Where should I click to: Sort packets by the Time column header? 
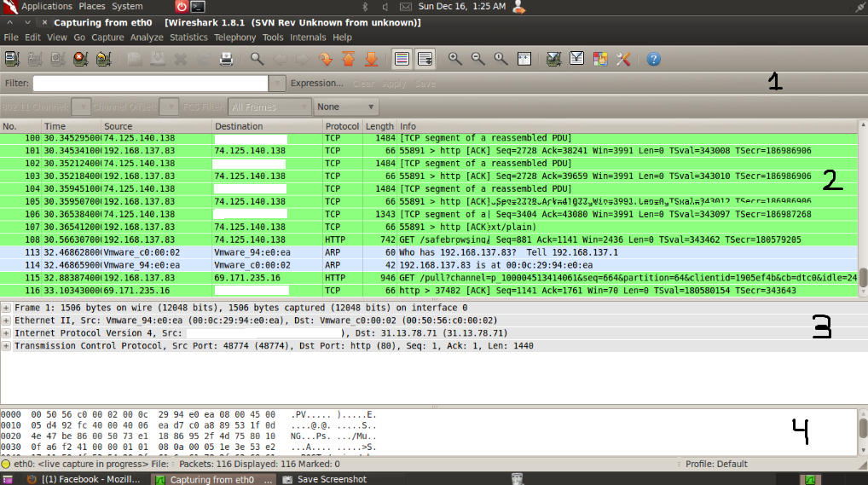(x=72, y=126)
